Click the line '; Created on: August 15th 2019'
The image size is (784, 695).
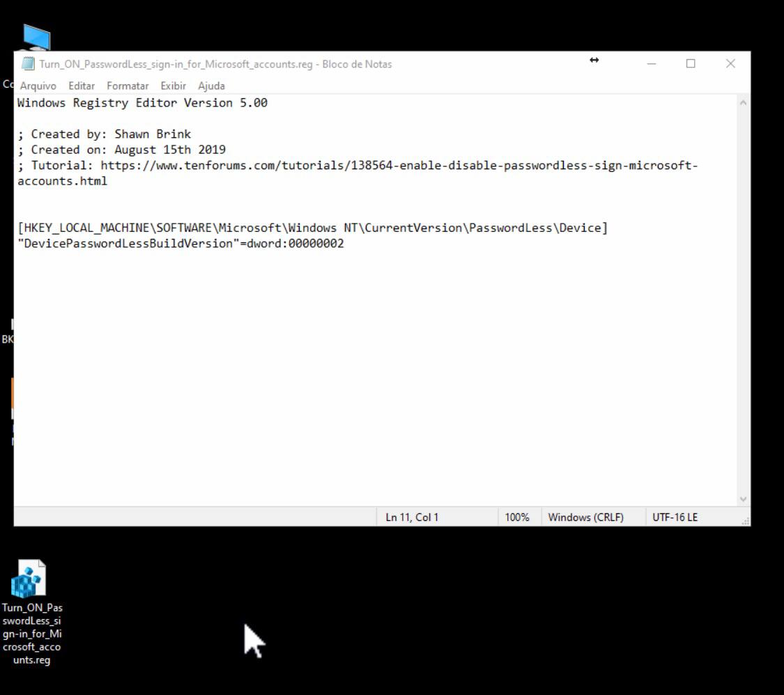click(x=121, y=150)
